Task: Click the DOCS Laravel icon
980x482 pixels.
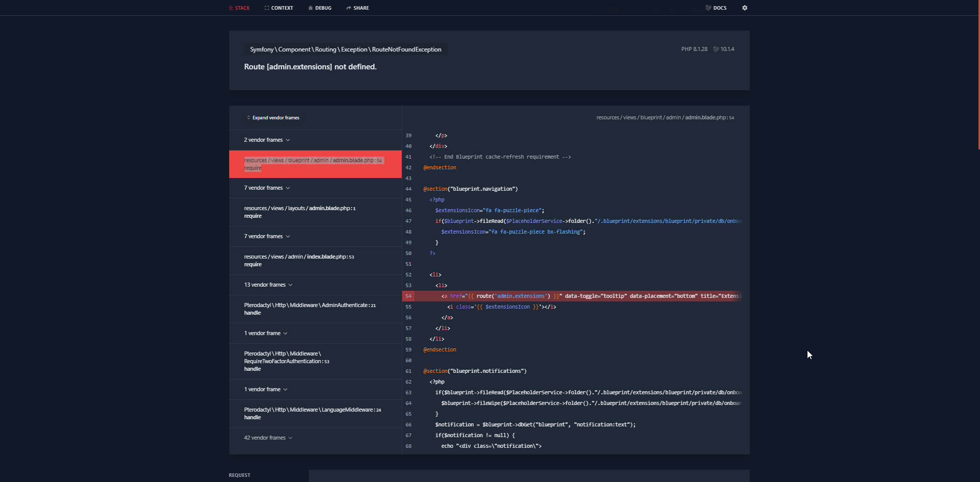Action: 708,8
